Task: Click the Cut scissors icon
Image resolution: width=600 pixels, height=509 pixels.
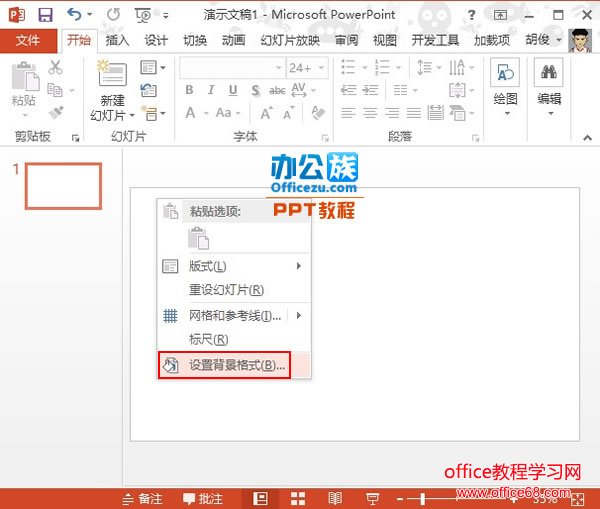Action: (55, 67)
